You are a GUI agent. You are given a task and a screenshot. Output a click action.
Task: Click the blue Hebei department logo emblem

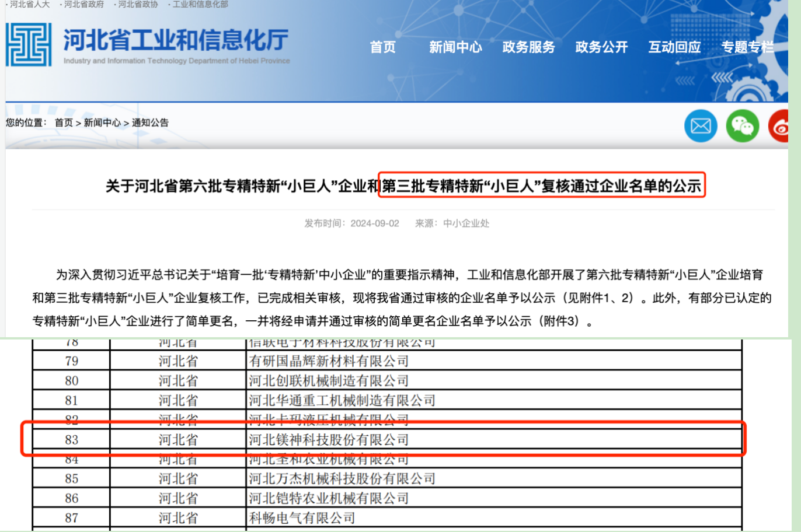click(x=29, y=44)
